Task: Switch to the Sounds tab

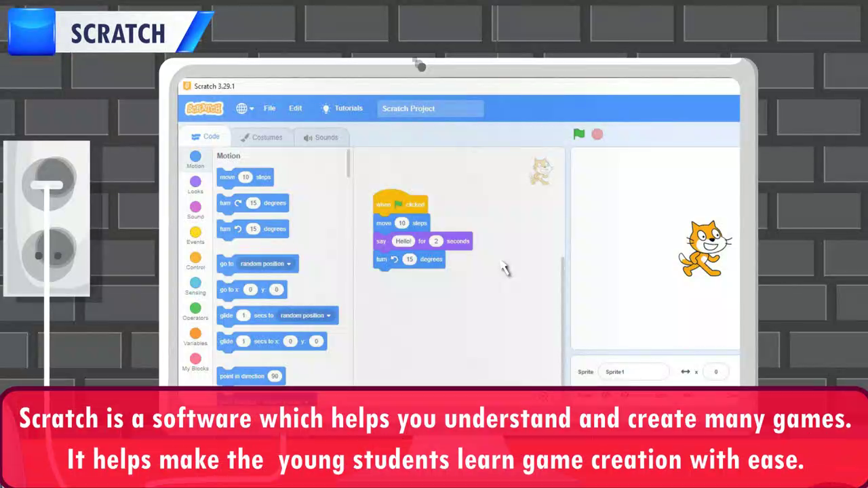Action: 321,138
